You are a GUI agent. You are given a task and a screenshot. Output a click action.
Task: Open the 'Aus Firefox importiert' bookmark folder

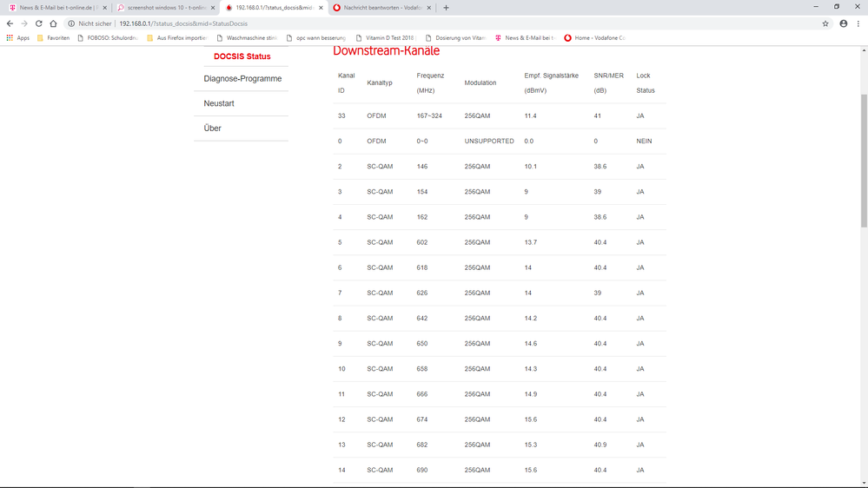pos(176,38)
